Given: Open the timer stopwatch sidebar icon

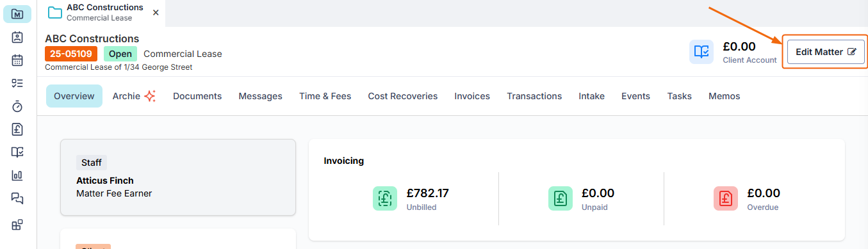Looking at the screenshot, I should click(17, 106).
